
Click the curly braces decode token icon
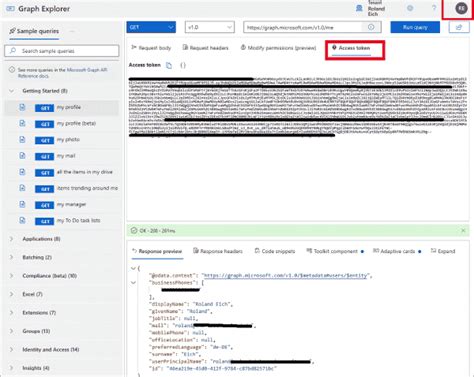(x=183, y=65)
